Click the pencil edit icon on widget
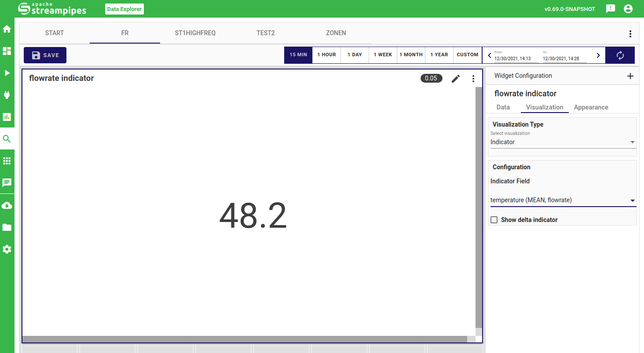 point(456,79)
